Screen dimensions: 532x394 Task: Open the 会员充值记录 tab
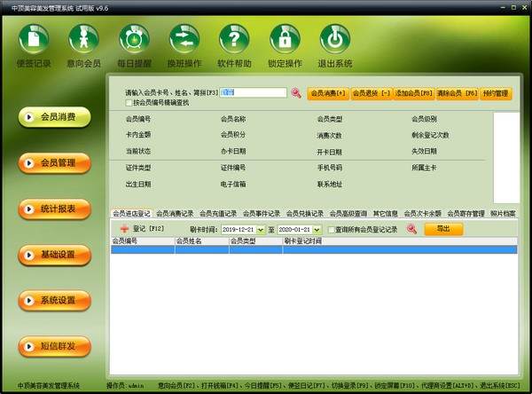click(218, 214)
